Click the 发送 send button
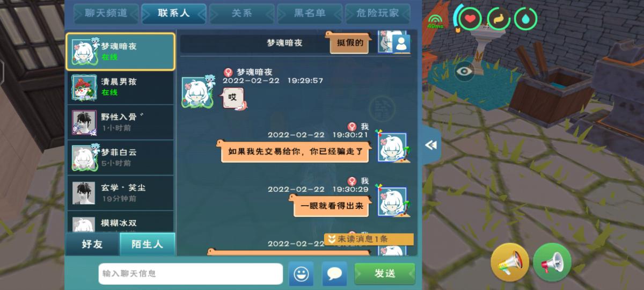This screenshot has height=290, width=644. 385,274
